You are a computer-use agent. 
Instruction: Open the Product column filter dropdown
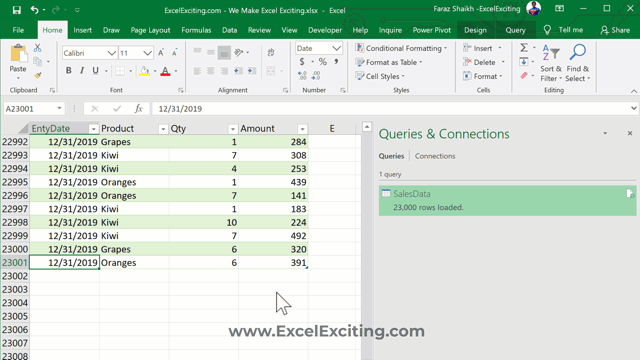pyautogui.click(x=163, y=129)
